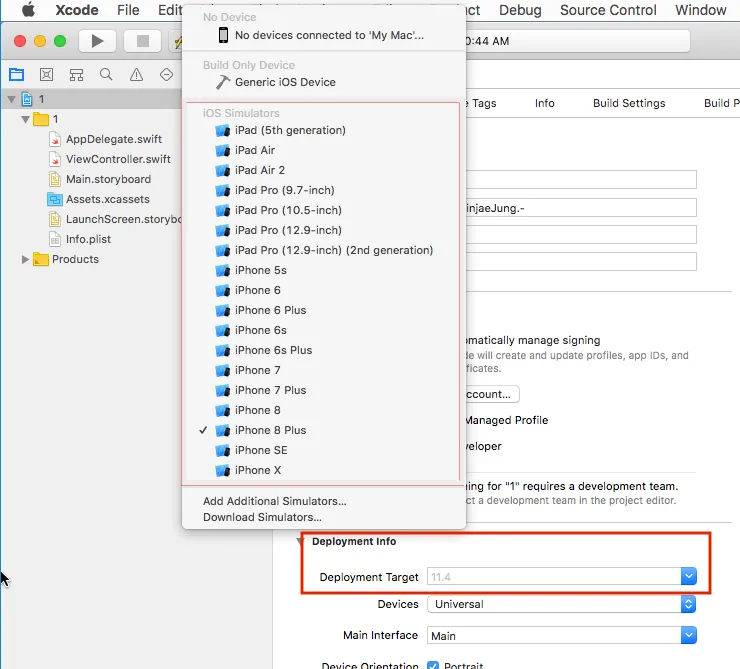Open the Window menu
The width and height of the screenshot is (740, 669).
coord(700,10)
